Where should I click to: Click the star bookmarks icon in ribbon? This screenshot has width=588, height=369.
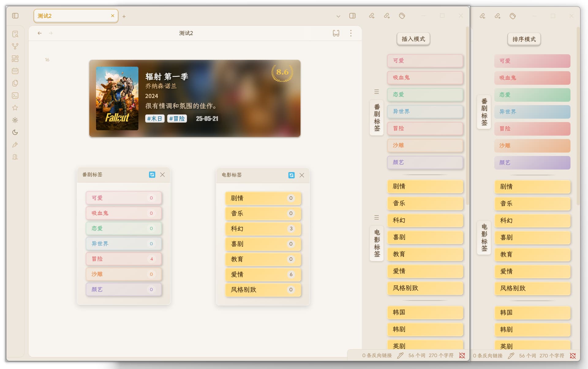point(15,108)
